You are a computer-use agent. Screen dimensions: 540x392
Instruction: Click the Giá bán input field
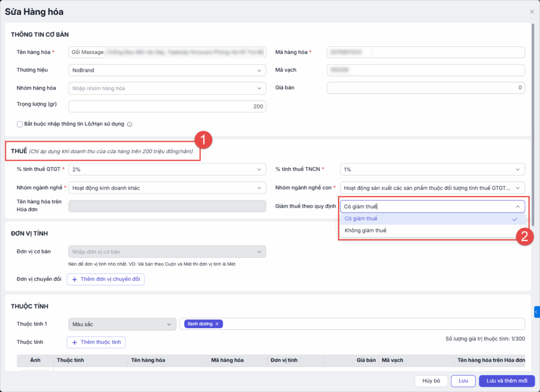[x=426, y=88]
